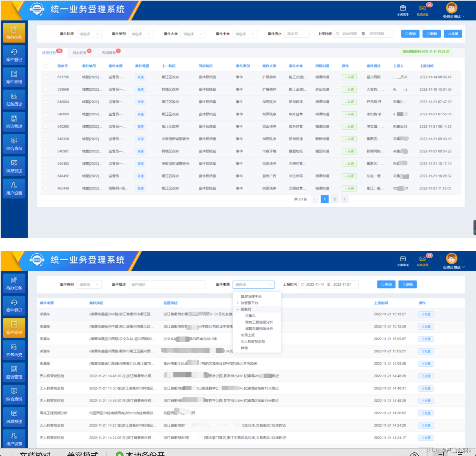Viewport: 476px width, 456px height.
Task: Open the 案件类别 dropdown in lower screenshot
Action: click(89, 284)
